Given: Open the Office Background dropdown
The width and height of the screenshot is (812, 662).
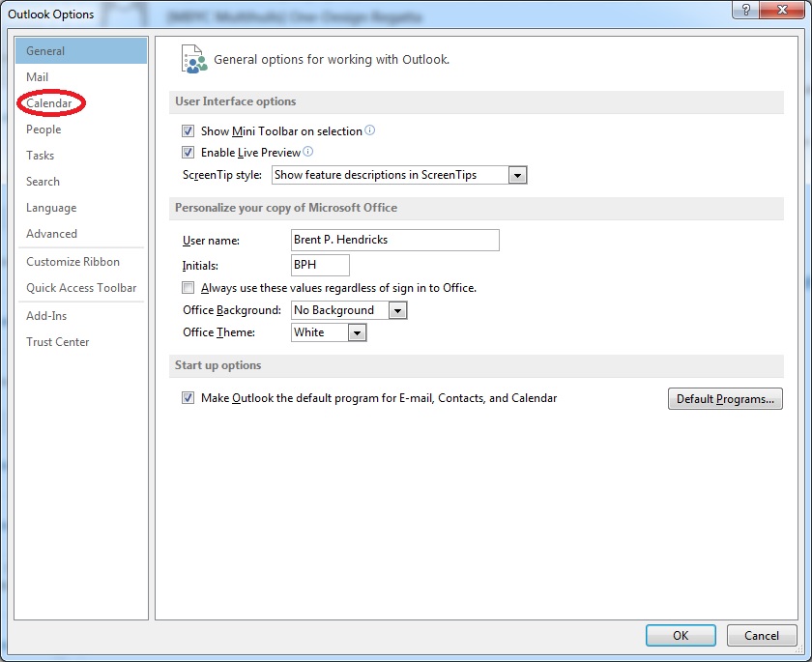Looking at the screenshot, I should click(397, 310).
